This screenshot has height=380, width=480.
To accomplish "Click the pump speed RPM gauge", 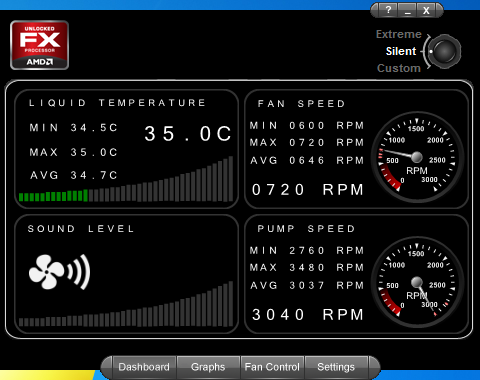I will pyautogui.click(x=417, y=282).
